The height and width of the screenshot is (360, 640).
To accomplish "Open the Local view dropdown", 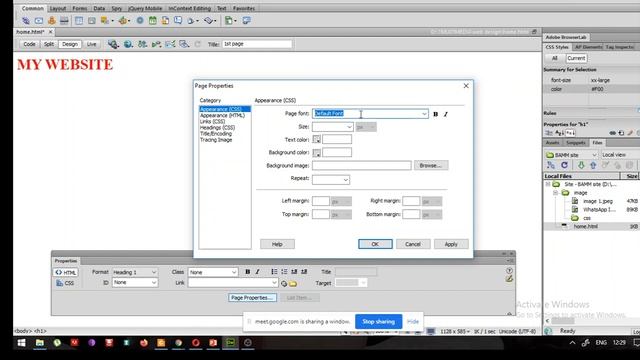I will pyautogui.click(x=620, y=155).
